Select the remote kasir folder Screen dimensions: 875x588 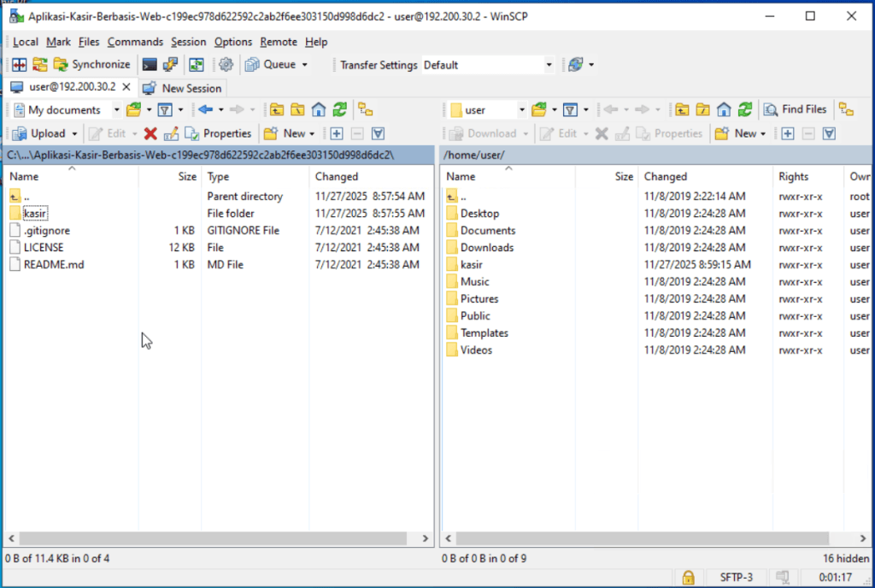coord(471,265)
